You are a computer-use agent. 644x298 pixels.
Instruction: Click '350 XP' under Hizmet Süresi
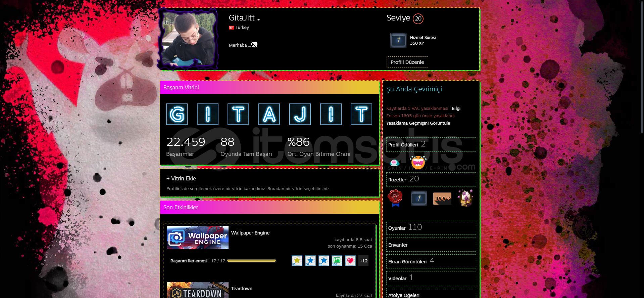click(x=417, y=43)
